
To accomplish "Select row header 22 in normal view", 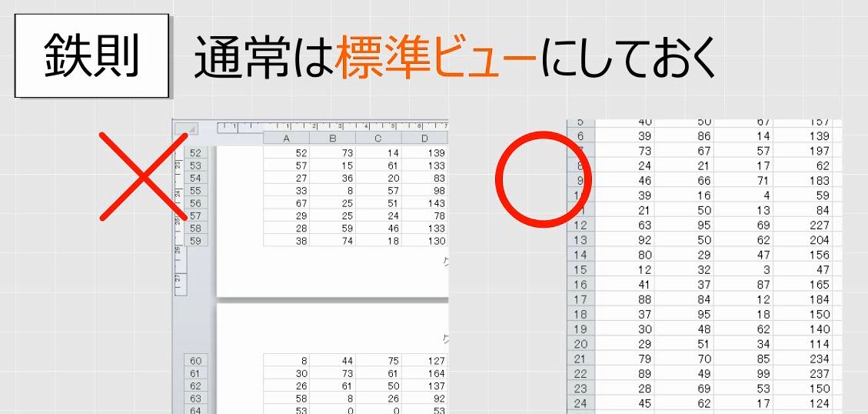I will (x=580, y=374).
